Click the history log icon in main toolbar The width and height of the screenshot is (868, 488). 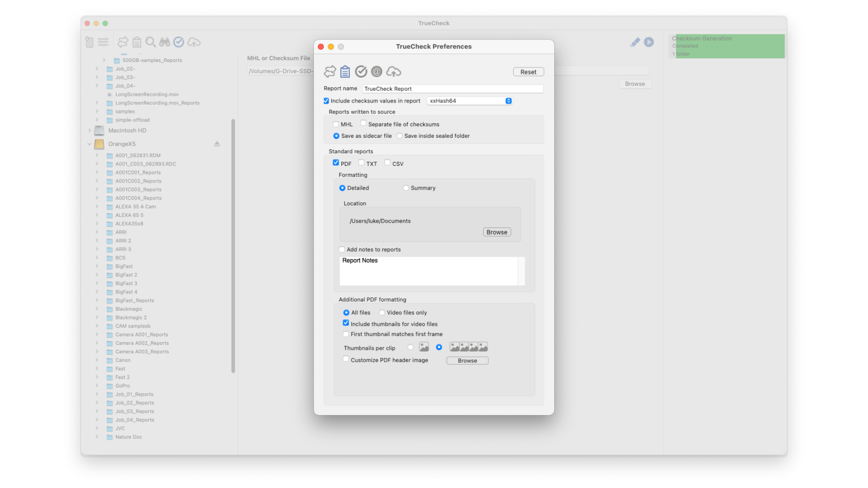(90, 42)
